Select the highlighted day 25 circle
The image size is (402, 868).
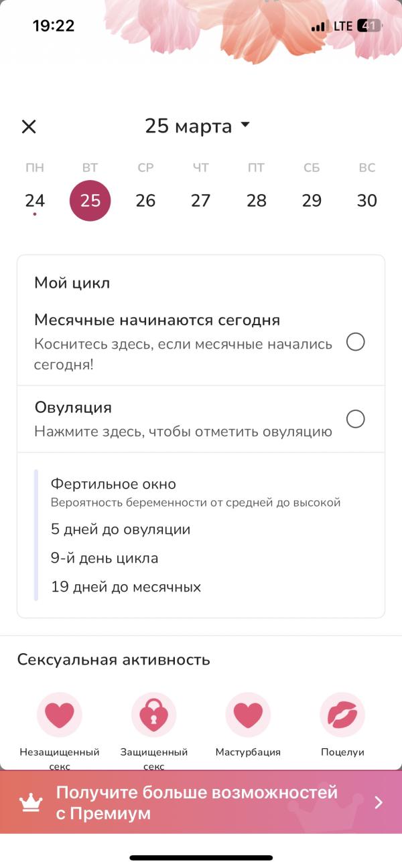90,200
